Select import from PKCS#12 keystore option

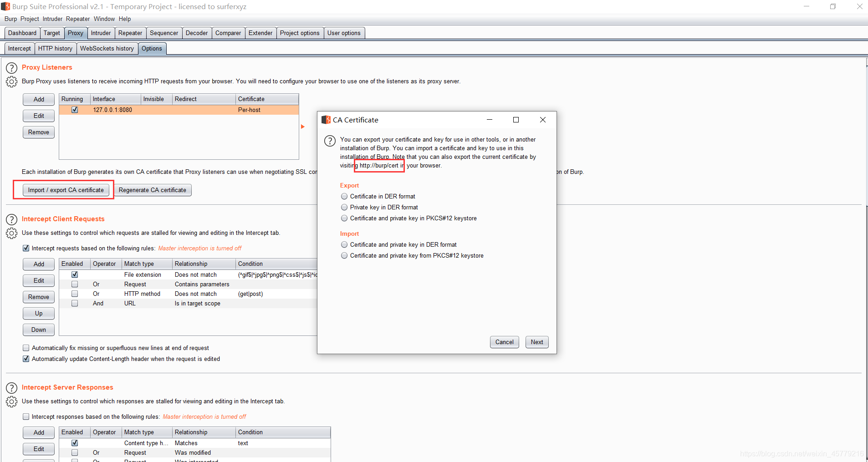point(344,255)
